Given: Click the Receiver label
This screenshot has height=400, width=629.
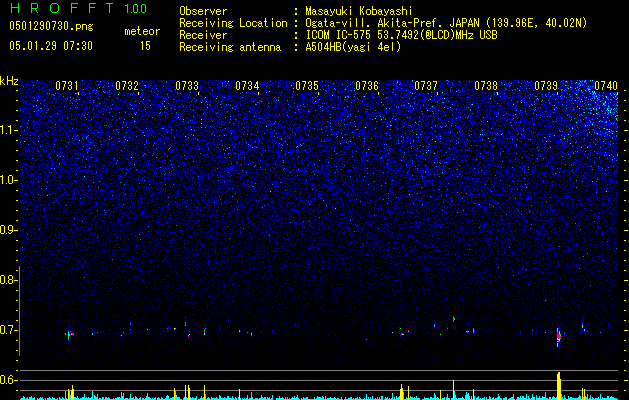Looking at the screenshot, I should pos(203,35).
